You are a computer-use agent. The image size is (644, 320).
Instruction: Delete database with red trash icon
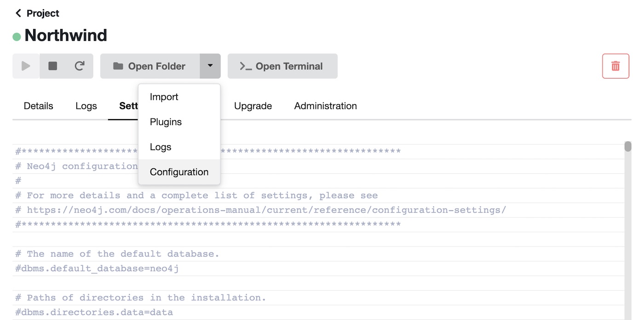[615, 66]
